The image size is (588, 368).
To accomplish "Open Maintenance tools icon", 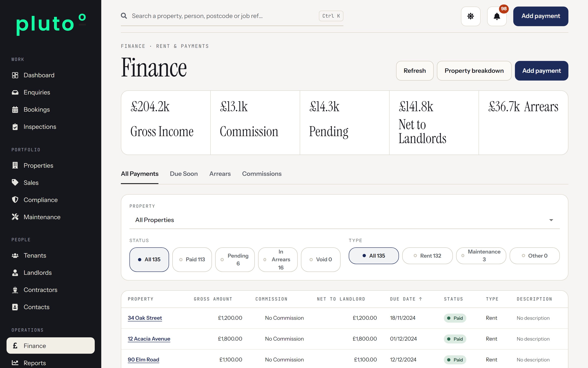I will click(x=15, y=217).
